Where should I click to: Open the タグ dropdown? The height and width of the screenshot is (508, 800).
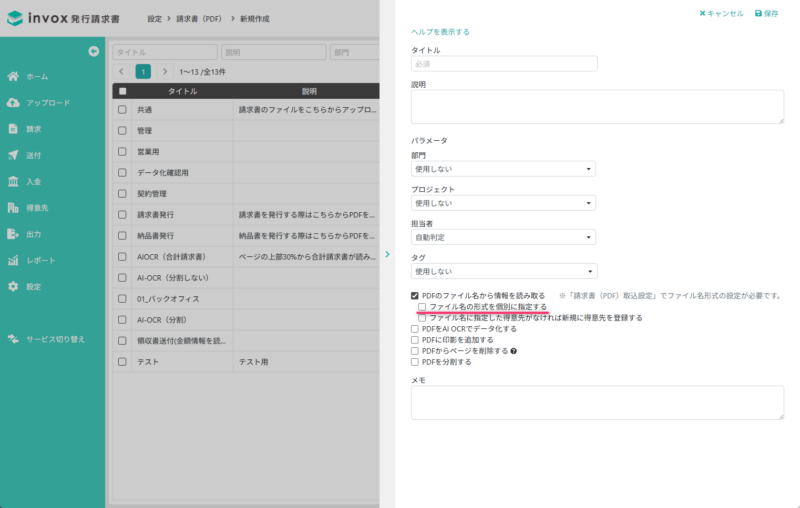[504, 271]
